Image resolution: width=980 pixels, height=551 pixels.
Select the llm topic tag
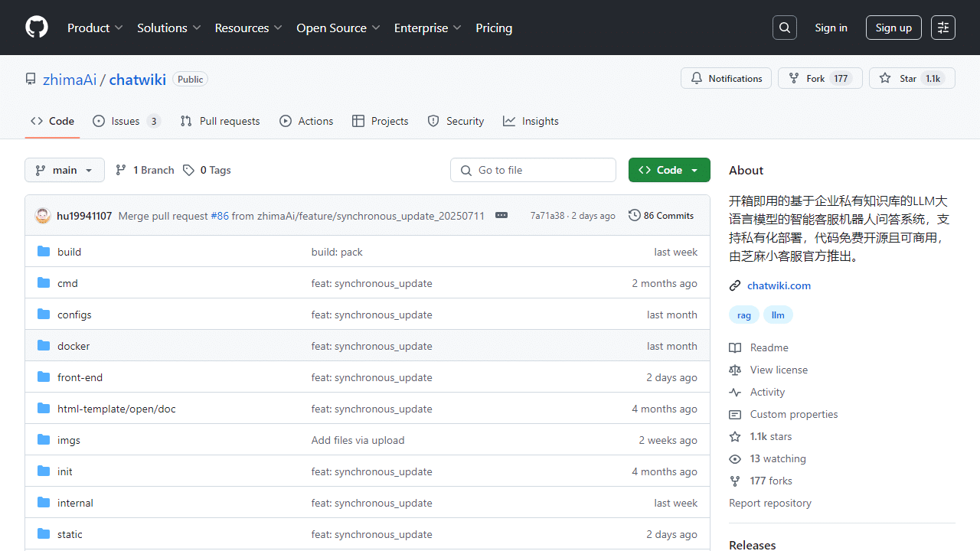tap(778, 315)
